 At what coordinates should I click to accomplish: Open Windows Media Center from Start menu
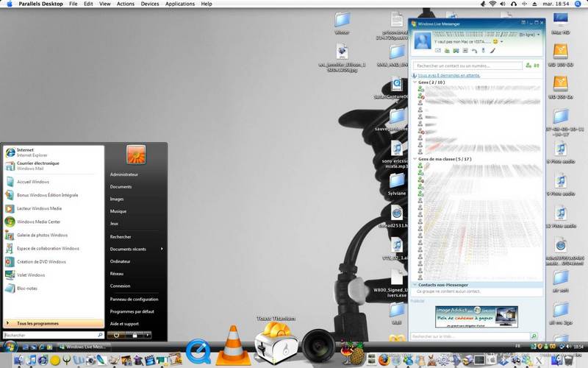click(x=37, y=221)
